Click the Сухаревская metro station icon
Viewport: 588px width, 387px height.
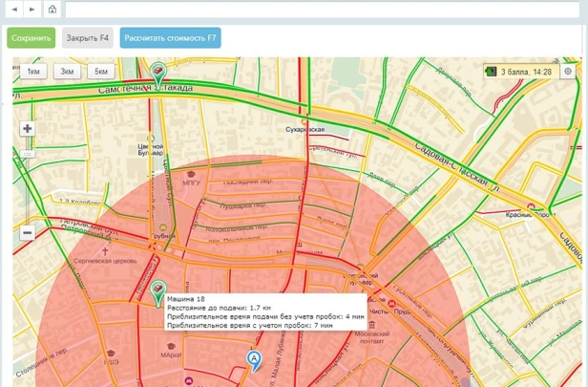304,119
